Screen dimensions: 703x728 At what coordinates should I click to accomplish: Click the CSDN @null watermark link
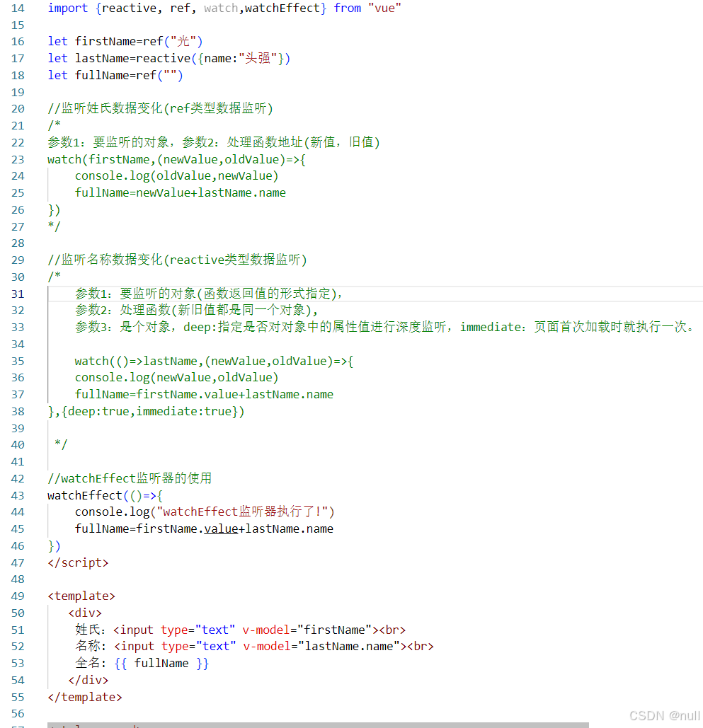point(664,715)
